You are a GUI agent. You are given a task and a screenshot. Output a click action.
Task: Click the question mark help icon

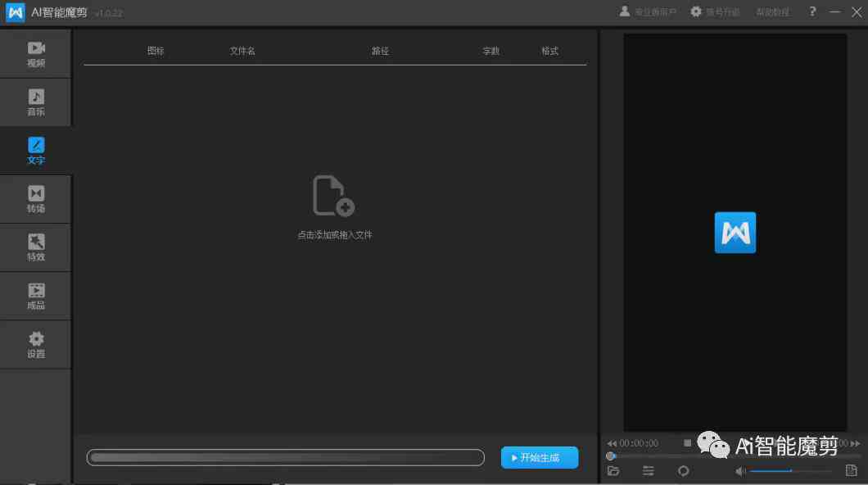click(812, 11)
